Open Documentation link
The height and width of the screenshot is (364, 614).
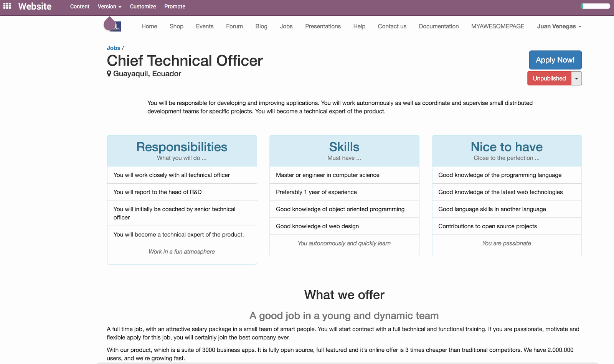tap(439, 26)
